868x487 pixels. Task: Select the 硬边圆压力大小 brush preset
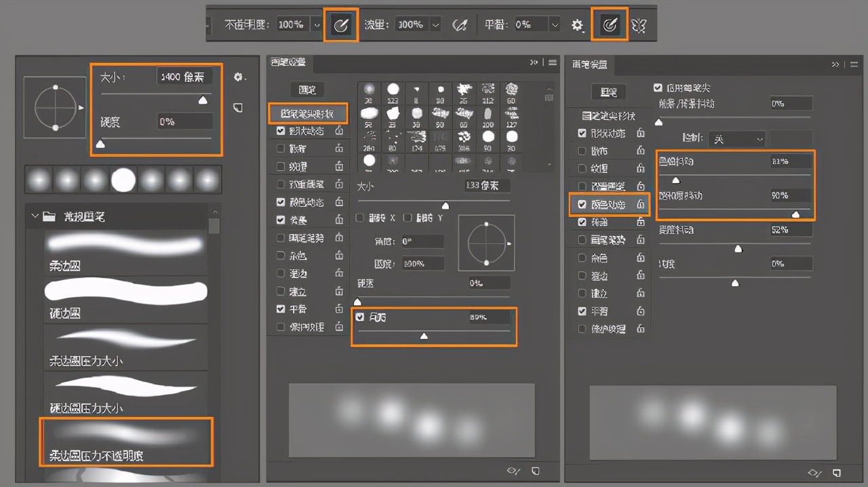(x=125, y=393)
